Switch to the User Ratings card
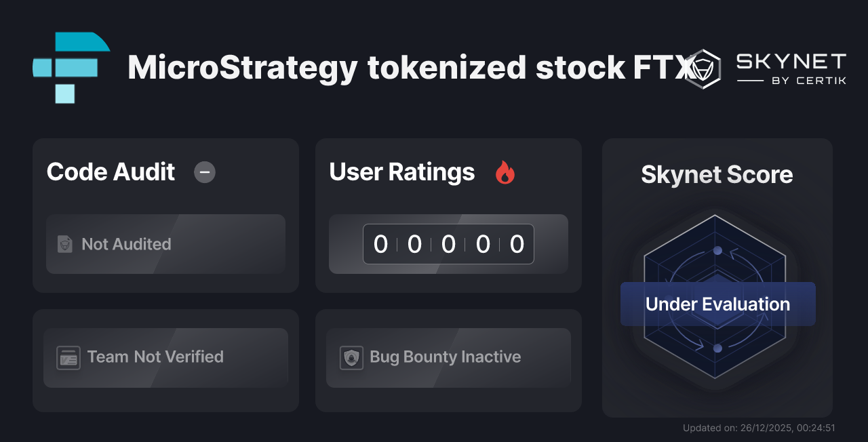 pyautogui.click(x=448, y=216)
